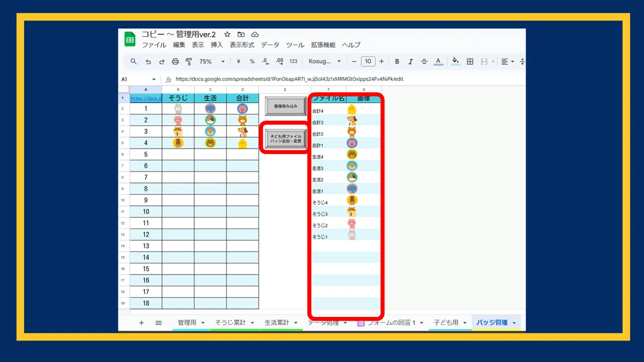The height and width of the screenshot is (362, 644).
Task: Increase decimal places
Action: coord(280,62)
